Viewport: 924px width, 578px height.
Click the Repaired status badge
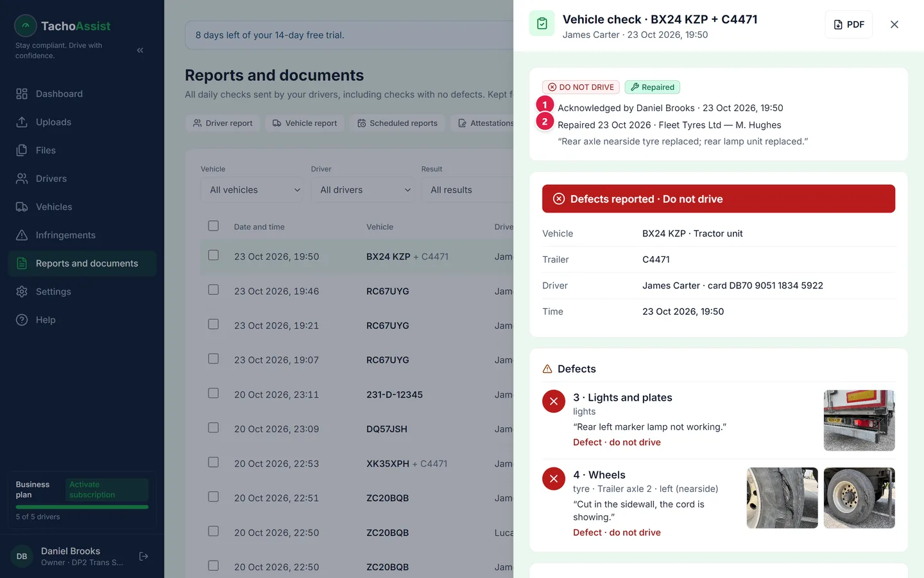click(x=652, y=87)
